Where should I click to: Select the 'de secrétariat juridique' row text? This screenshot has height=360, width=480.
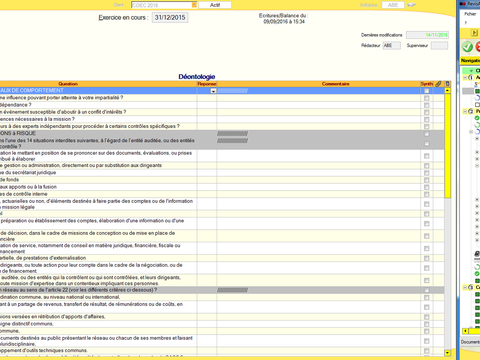[x=28, y=173]
